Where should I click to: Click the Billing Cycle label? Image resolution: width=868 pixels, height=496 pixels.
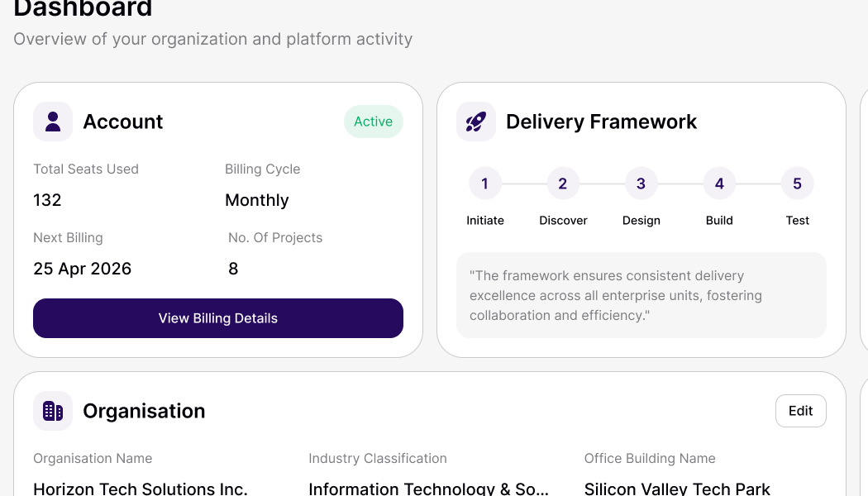pyautogui.click(x=262, y=169)
